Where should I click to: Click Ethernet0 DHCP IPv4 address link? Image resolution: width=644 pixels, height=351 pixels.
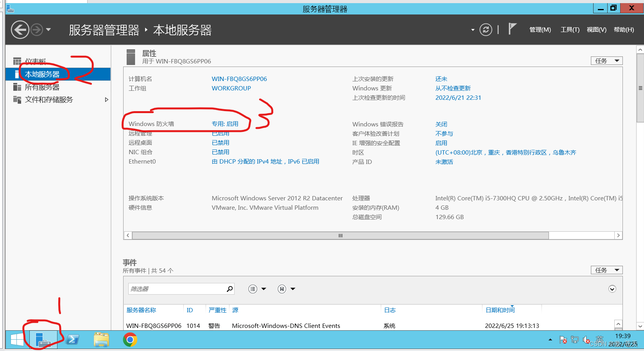[x=265, y=162]
